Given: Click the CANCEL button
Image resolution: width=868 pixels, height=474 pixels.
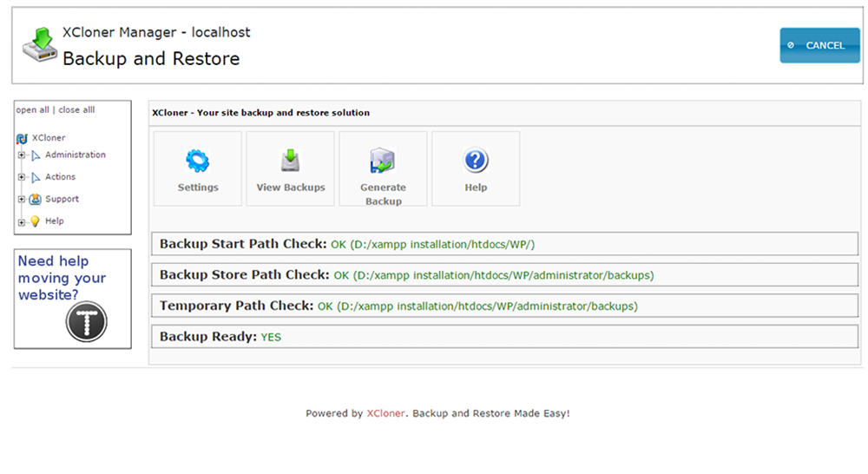Looking at the screenshot, I should pos(820,45).
